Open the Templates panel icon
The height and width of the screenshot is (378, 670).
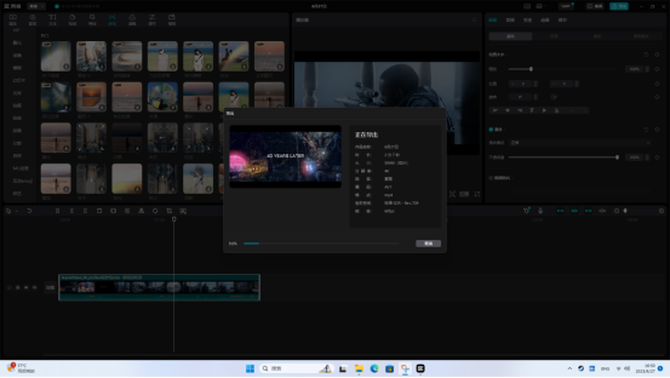click(x=172, y=19)
